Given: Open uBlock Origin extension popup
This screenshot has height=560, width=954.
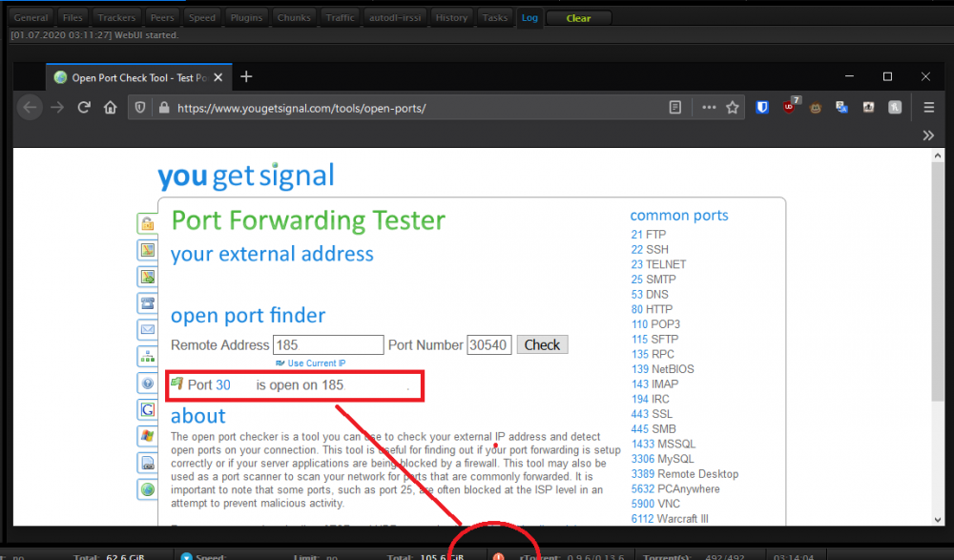Looking at the screenshot, I should 790,106.
